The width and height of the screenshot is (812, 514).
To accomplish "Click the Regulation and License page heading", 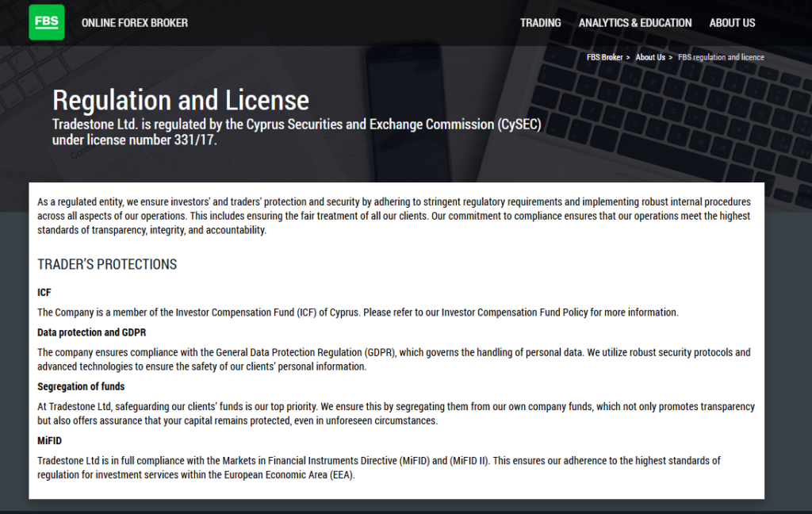I will point(181,100).
